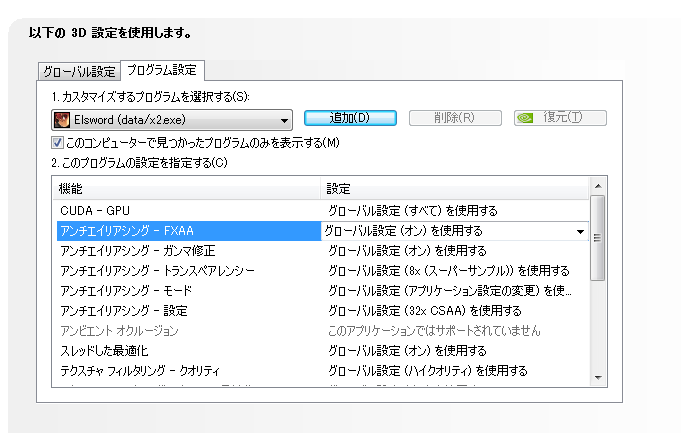Select the スレッドした最適化 row
Viewport: 681px width, 433px height.
321,350
